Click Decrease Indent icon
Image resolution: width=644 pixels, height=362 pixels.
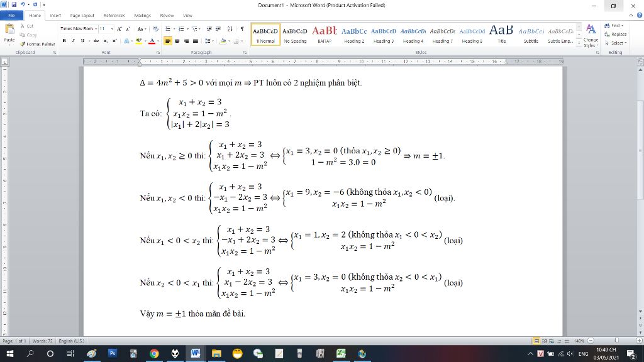(209, 29)
